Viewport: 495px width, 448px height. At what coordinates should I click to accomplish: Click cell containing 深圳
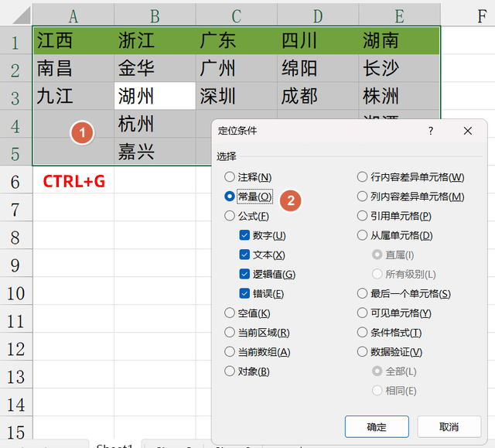coord(237,96)
